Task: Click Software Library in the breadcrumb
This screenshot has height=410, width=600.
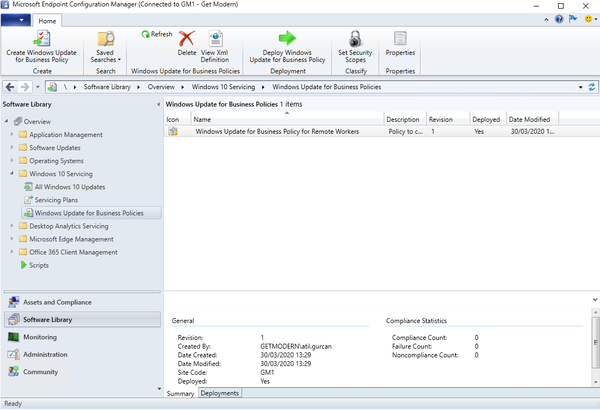Action: (x=107, y=87)
